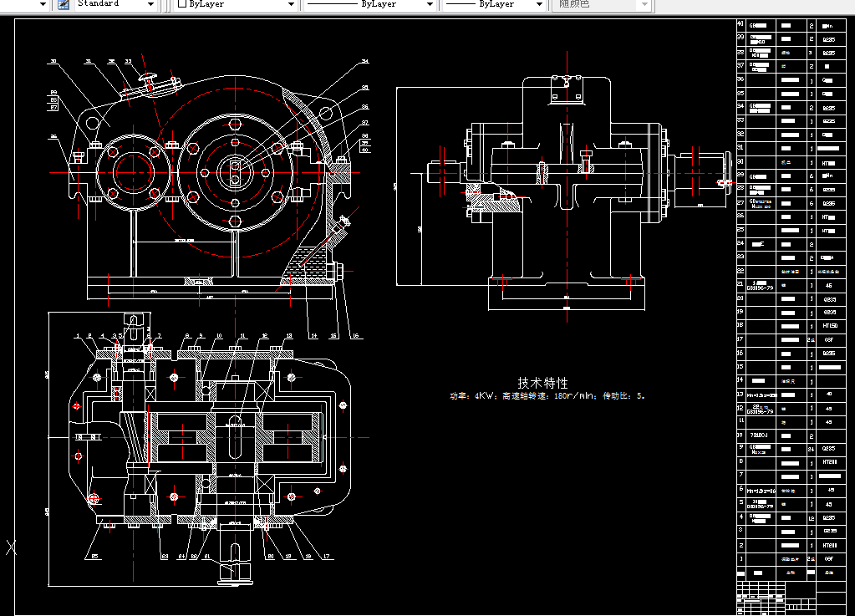Select quantity 24 cell in parts list row 9
855x616 pixels.
(811, 449)
